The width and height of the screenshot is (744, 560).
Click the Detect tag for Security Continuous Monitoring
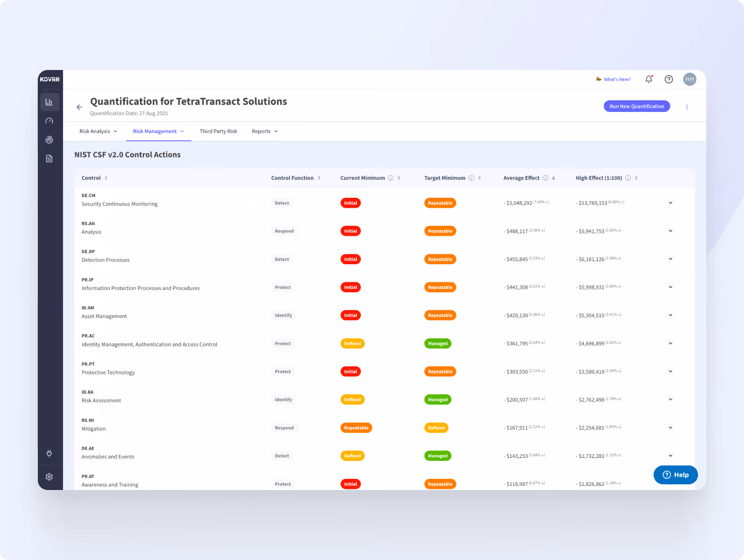(x=282, y=203)
